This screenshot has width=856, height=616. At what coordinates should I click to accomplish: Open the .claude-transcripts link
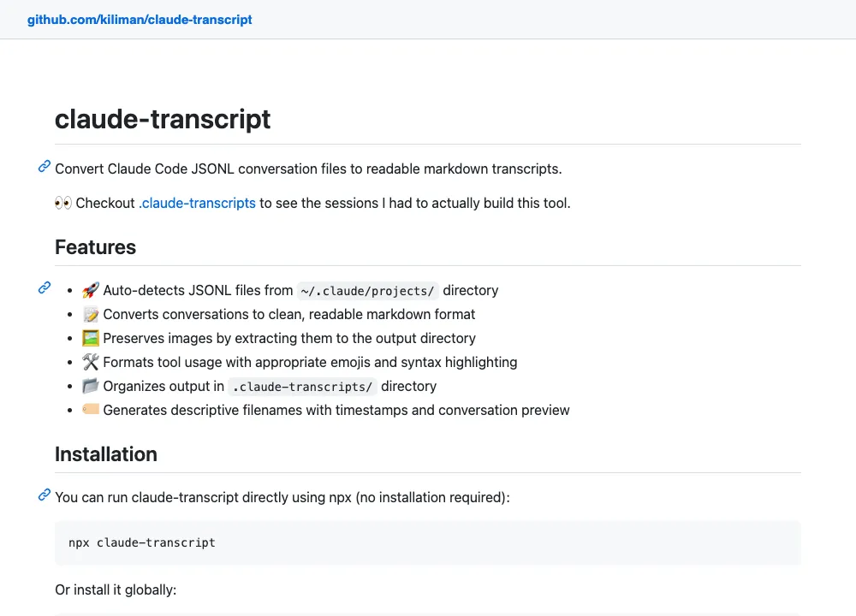pos(197,203)
